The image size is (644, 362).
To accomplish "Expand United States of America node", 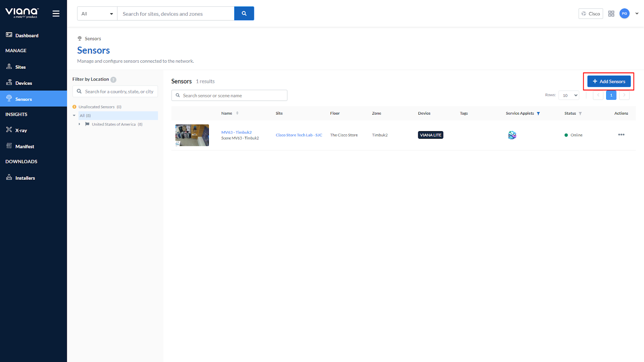I will click(x=79, y=124).
